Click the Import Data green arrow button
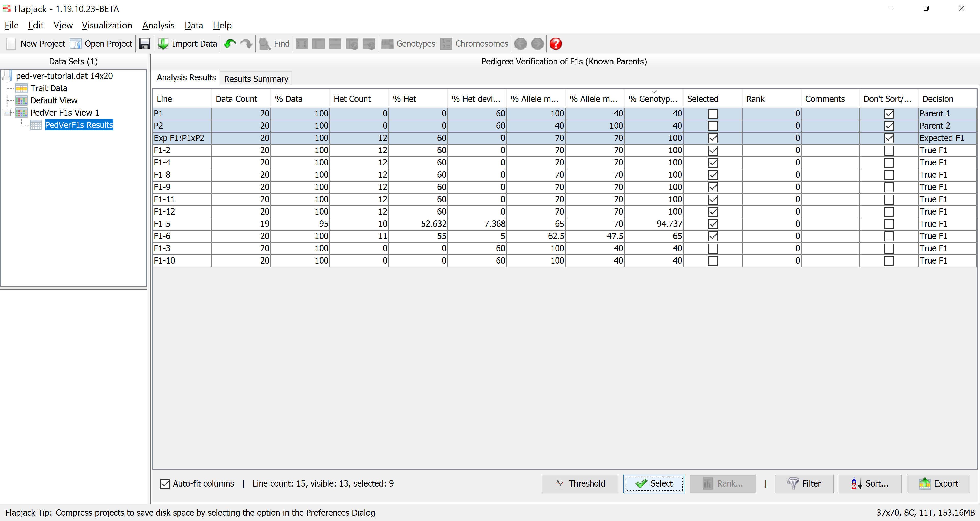 coord(188,44)
